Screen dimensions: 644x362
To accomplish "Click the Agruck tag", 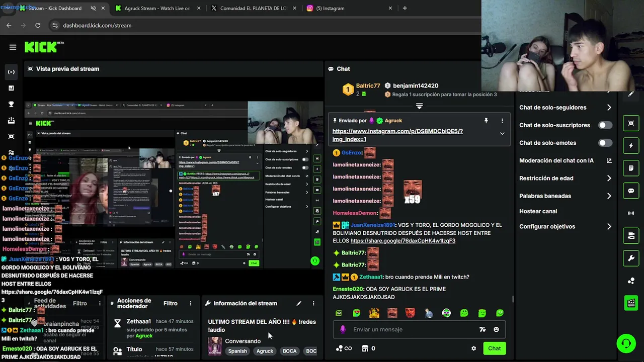I will 265,351.
